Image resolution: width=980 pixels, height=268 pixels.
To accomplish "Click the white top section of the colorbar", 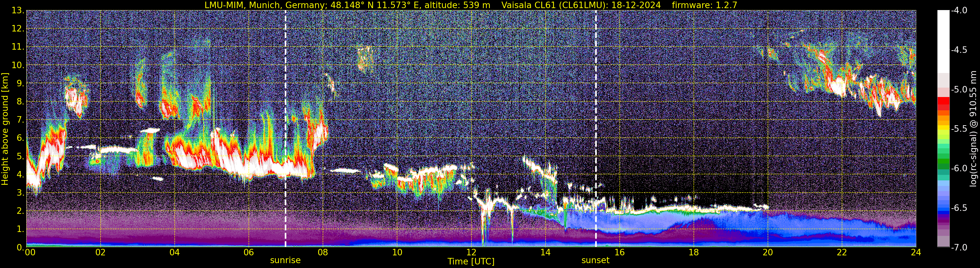I will (x=943, y=42).
